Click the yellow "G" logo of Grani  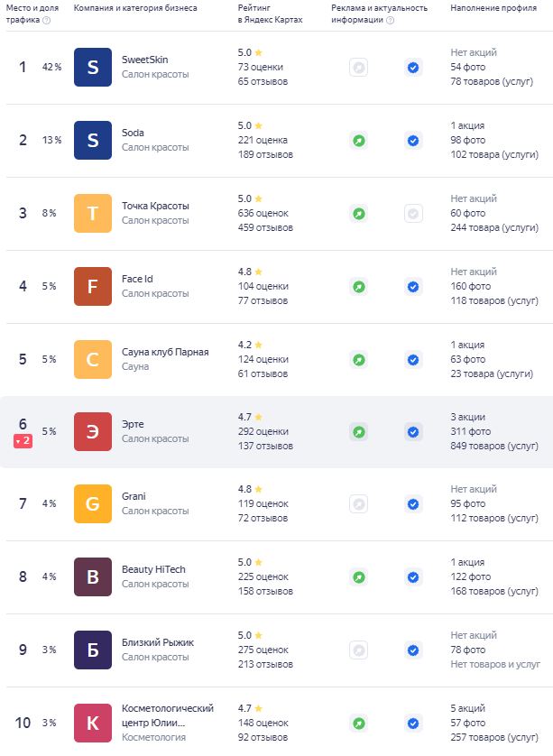[93, 504]
